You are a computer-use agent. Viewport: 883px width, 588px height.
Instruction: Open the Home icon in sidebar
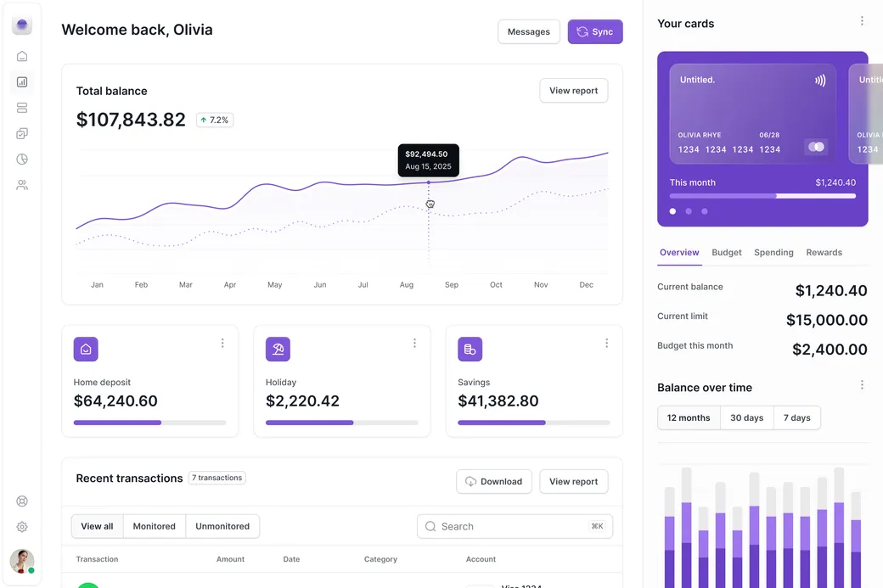click(x=22, y=56)
